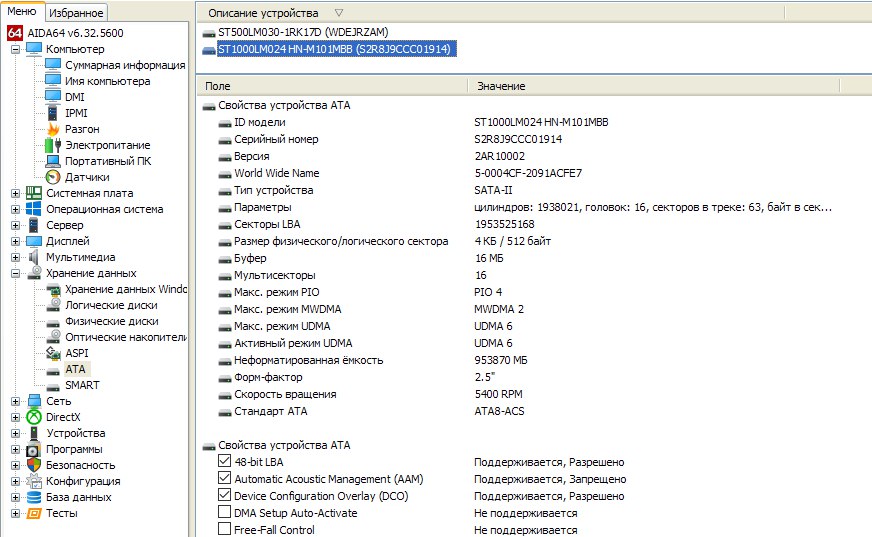This screenshot has height=537, width=872.
Task: Click the Системная плата motherboard icon
Action: tap(34, 193)
